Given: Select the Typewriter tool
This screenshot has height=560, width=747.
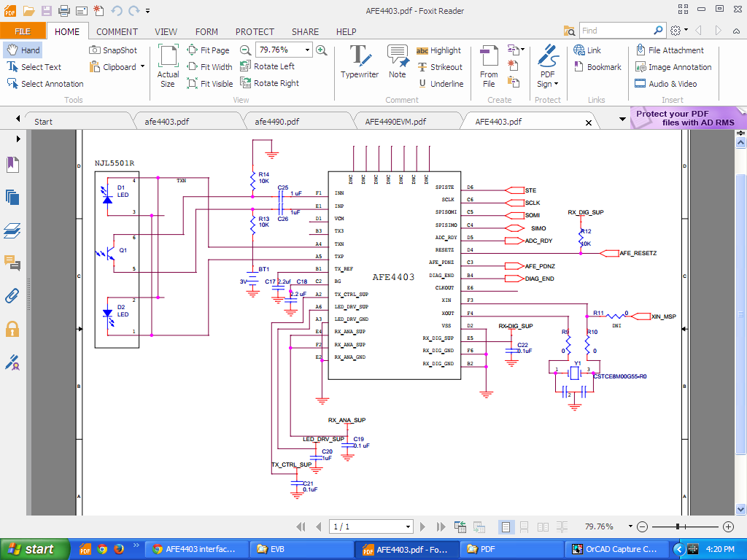Looking at the screenshot, I should click(x=360, y=61).
